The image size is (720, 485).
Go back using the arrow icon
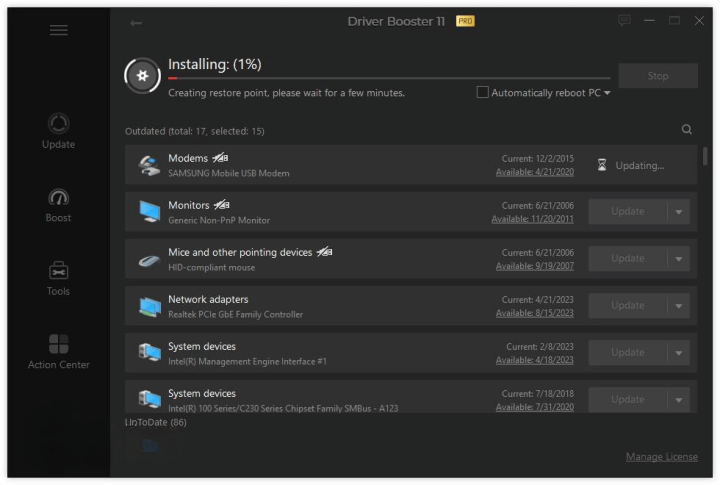coord(136,23)
